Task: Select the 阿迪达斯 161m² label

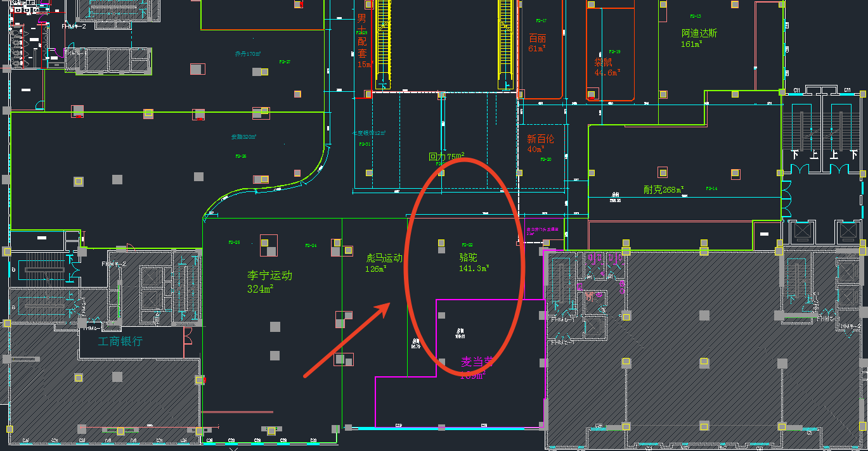Action: click(699, 38)
